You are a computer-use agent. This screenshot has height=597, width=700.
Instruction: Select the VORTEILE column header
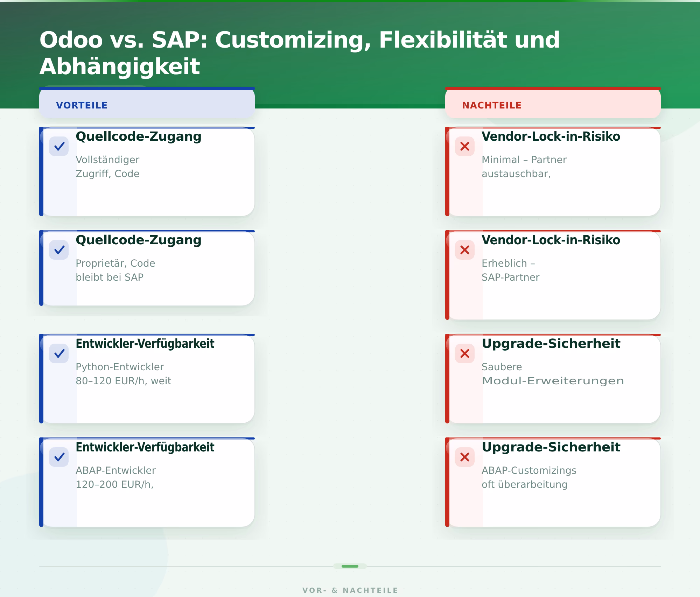[x=147, y=103]
